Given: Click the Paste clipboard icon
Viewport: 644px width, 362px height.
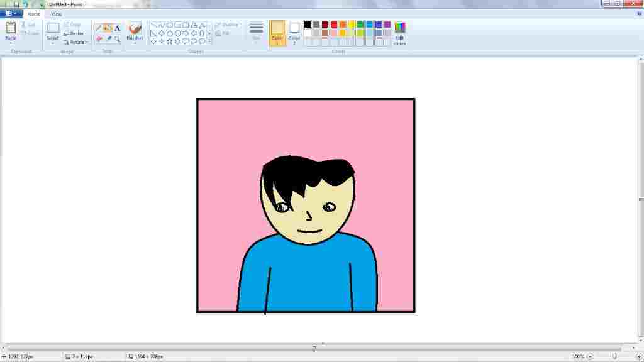Looking at the screenshot, I should point(11,28).
